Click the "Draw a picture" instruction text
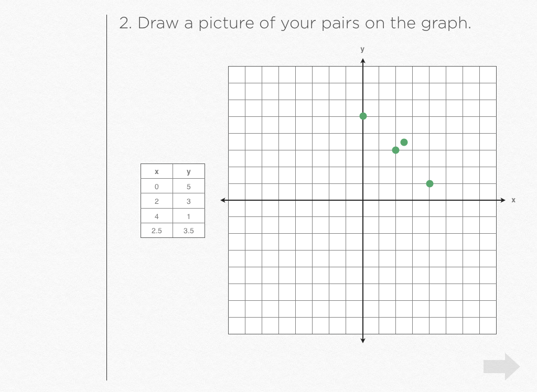This screenshot has height=392, width=537. point(295,24)
